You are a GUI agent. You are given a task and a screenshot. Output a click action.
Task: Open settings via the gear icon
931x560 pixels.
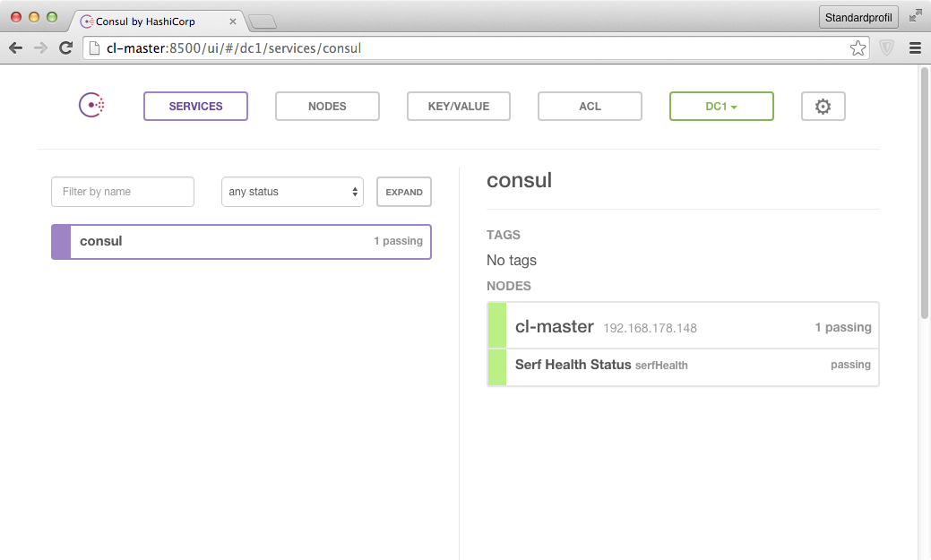point(823,107)
